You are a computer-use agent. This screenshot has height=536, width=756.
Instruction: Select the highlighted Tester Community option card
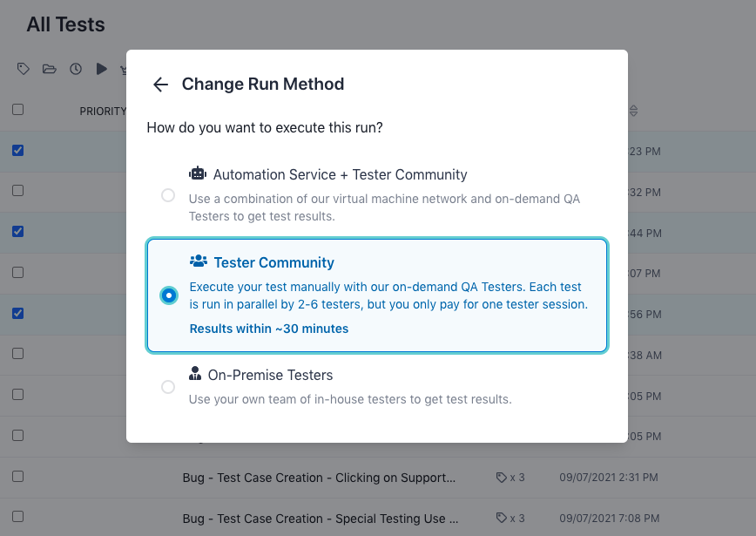tap(377, 295)
